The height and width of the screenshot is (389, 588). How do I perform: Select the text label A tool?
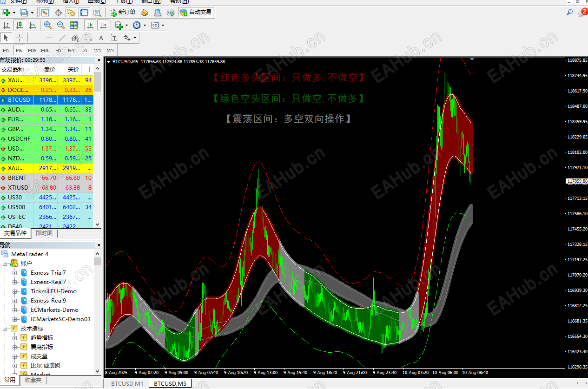click(101, 38)
